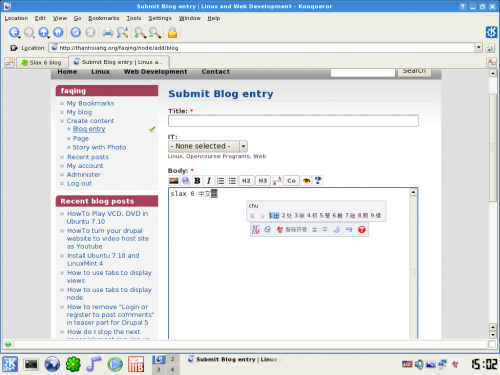Viewport: 500px width, 375px height.
Task: Apply the H2 heading button
Action: pyautogui.click(x=246, y=181)
